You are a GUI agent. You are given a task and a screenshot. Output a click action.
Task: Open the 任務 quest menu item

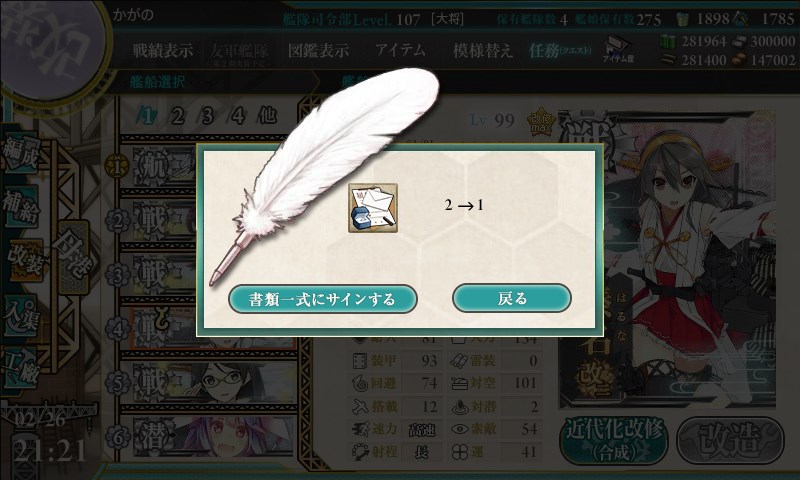pyautogui.click(x=560, y=50)
